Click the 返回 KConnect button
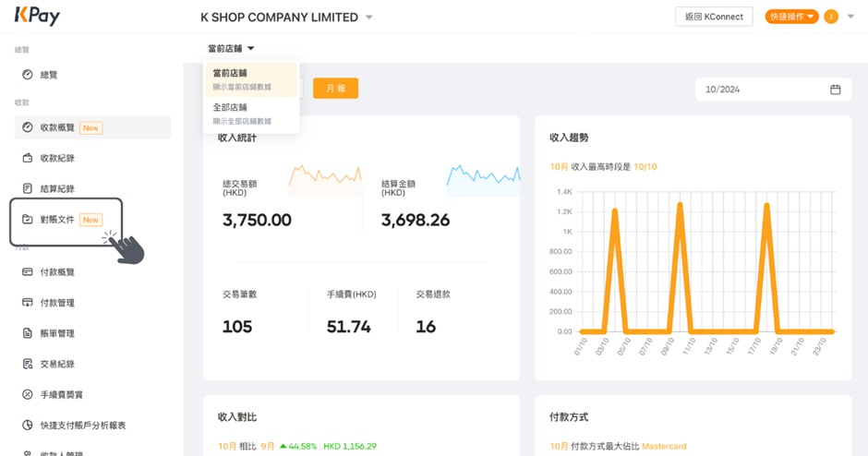The image size is (868, 456). point(714,17)
